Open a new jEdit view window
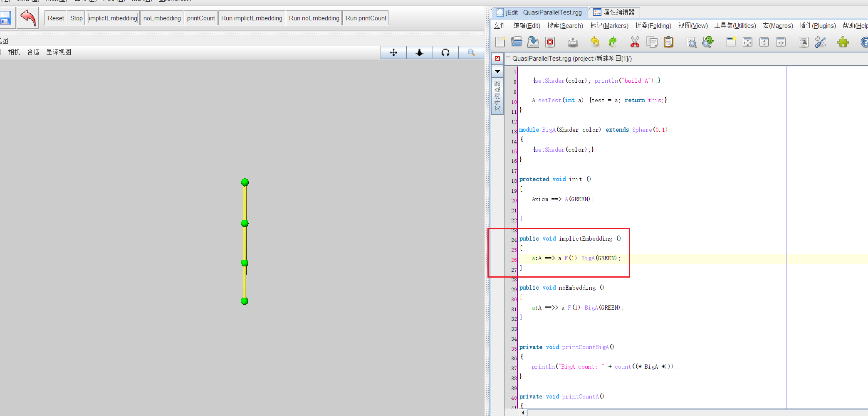This screenshot has width=868, height=416. [x=731, y=42]
